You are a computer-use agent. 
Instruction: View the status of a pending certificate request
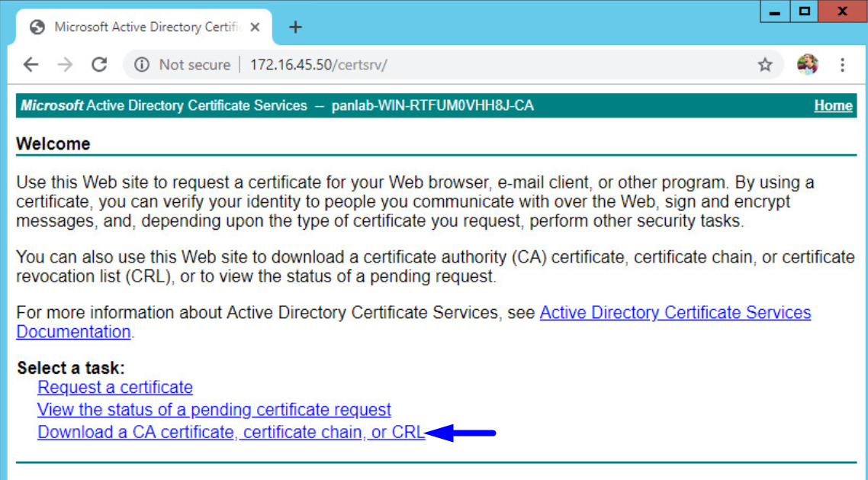(x=214, y=410)
